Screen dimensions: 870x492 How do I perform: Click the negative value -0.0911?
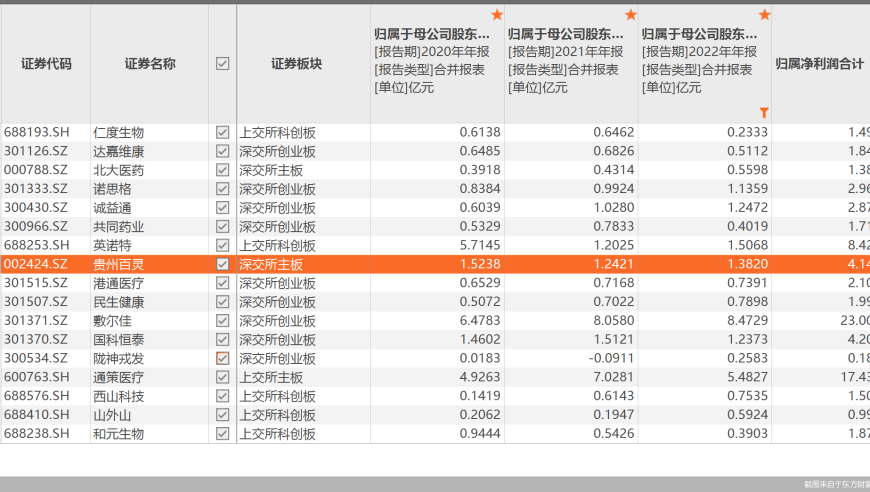click(x=611, y=358)
